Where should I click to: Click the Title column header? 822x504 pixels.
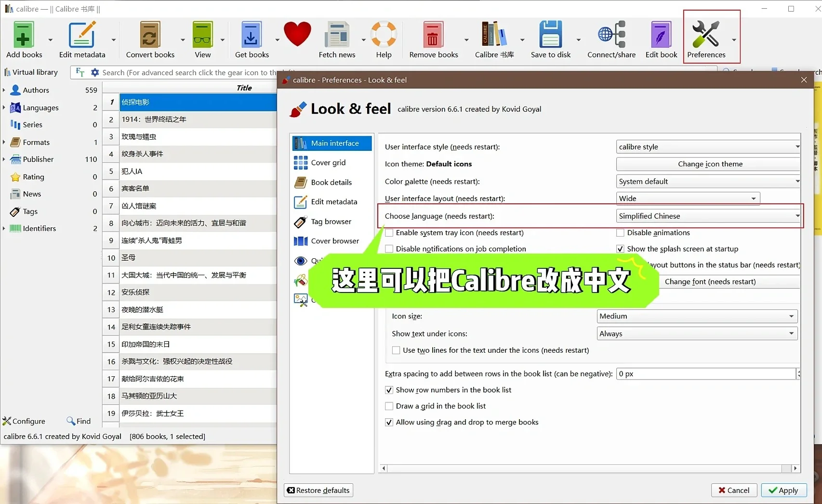(244, 88)
